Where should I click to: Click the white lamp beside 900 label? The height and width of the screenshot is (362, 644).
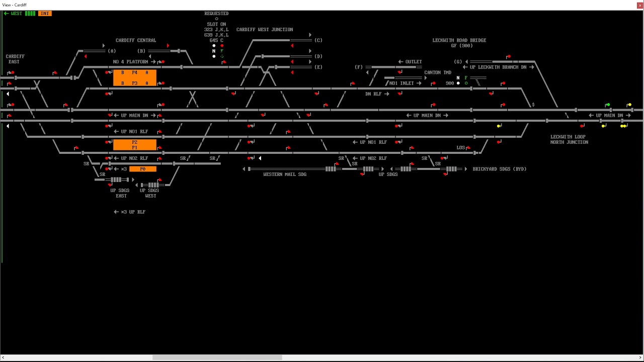coord(458,83)
